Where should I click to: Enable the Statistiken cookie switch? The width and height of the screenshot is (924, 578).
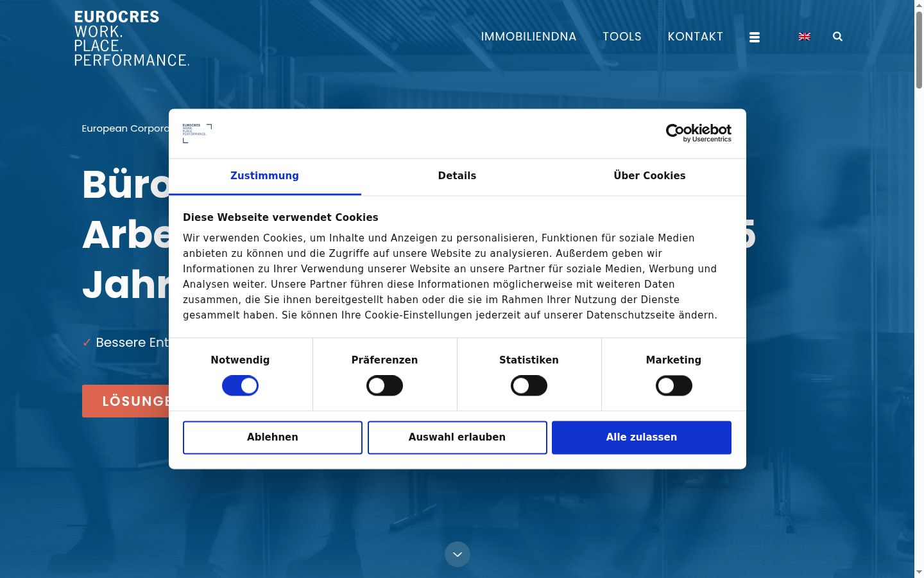pyautogui.click(x=529, y=385)
